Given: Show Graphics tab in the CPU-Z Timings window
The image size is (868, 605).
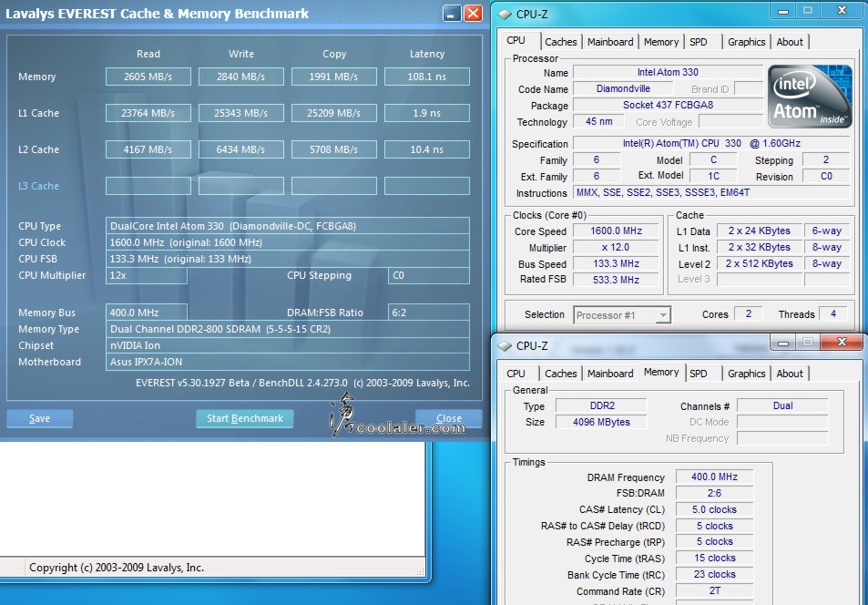Looking at the screenshot, I should pos(746,374).
